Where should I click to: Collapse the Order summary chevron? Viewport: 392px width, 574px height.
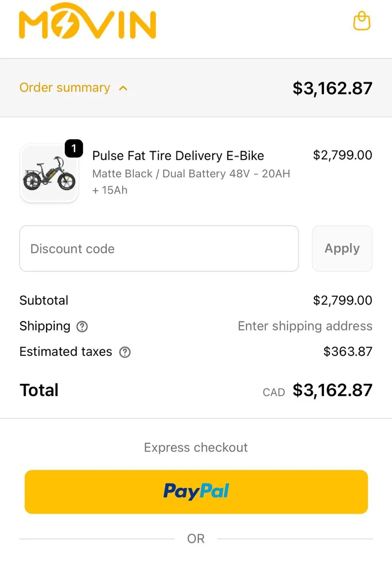point(123,88)
